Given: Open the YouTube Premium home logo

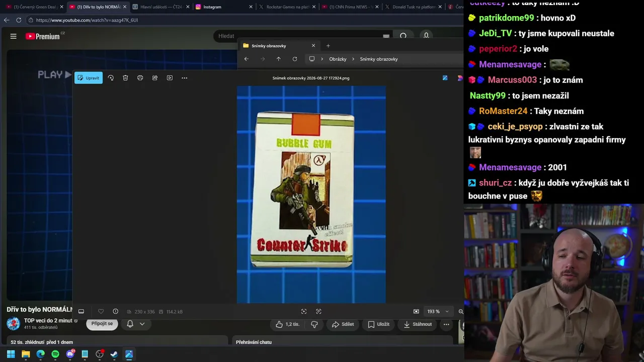Looking at the screenshot, I should 43,36.
